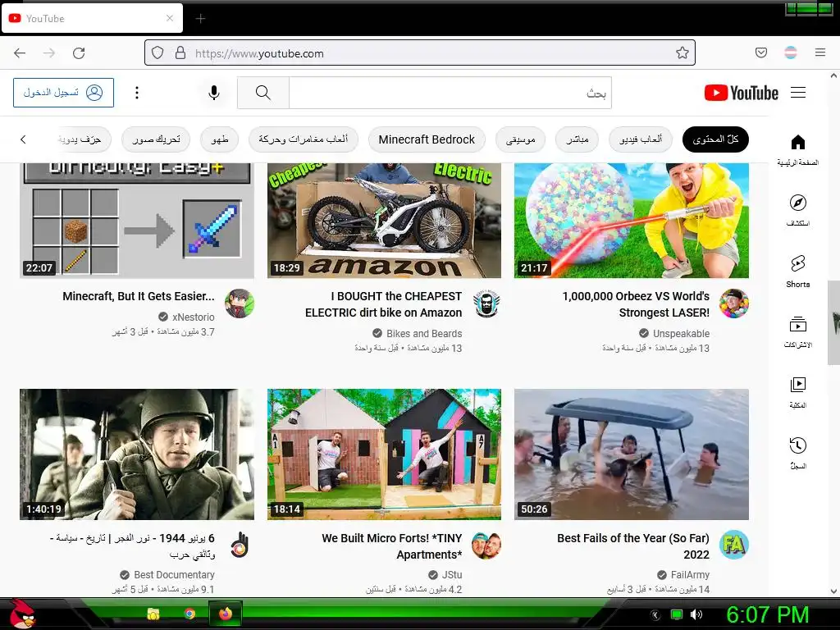Click the Unspeakable channel name

click(x=681, y=333)
